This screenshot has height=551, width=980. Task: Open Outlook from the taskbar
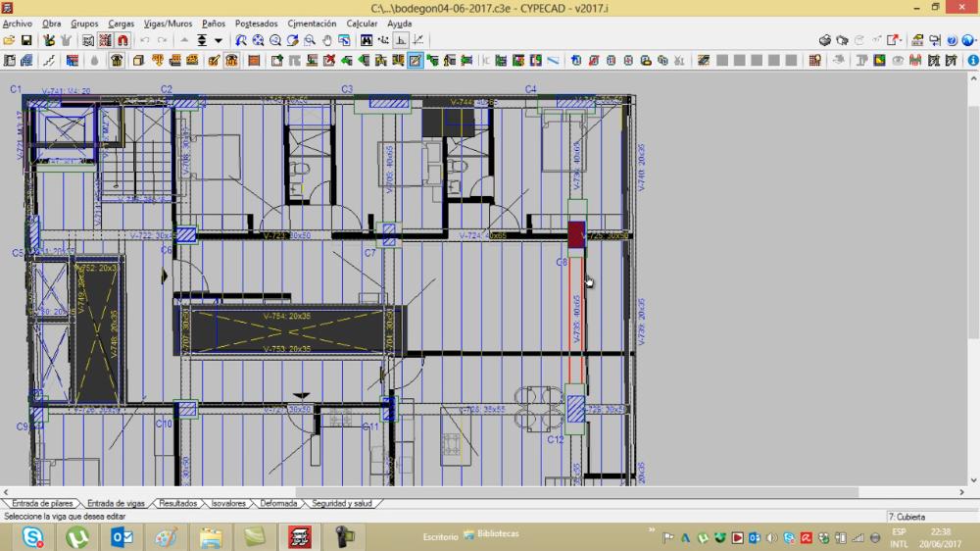(122, 536)
